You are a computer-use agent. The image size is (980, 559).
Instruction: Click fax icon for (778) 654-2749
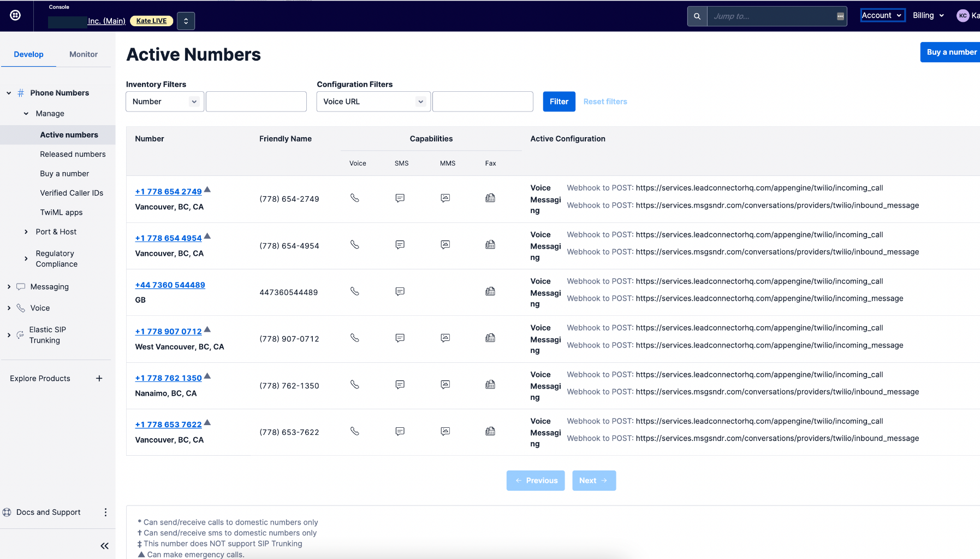tap(490, 198)
